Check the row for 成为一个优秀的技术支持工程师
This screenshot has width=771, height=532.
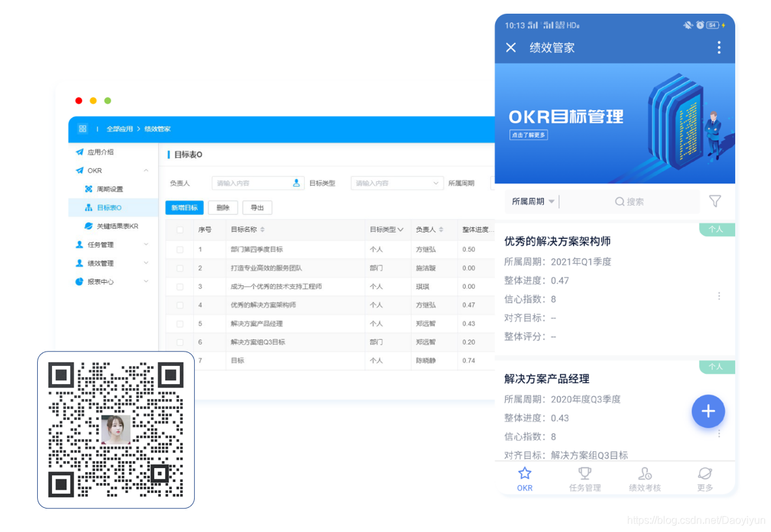coord(180,287)
